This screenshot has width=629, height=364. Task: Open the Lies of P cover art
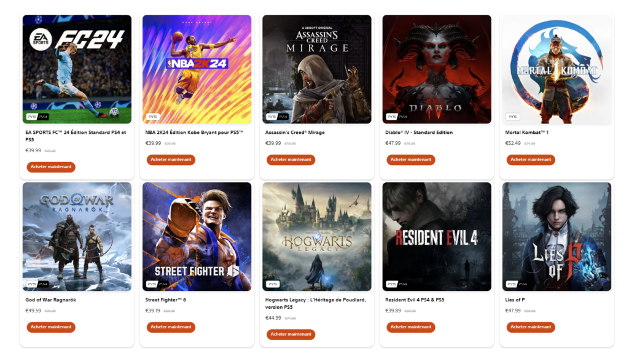[x=557, y=236]
